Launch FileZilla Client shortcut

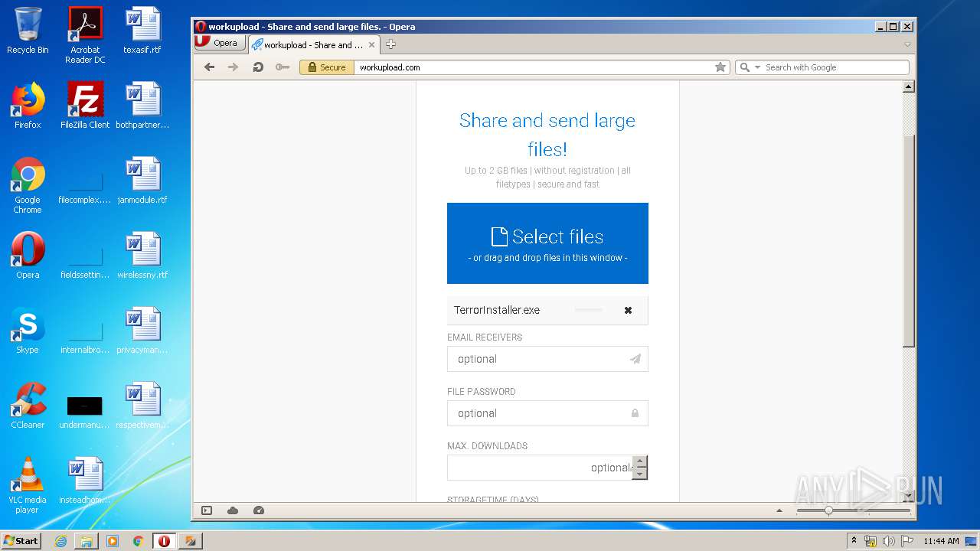click(x=85, y=106)
